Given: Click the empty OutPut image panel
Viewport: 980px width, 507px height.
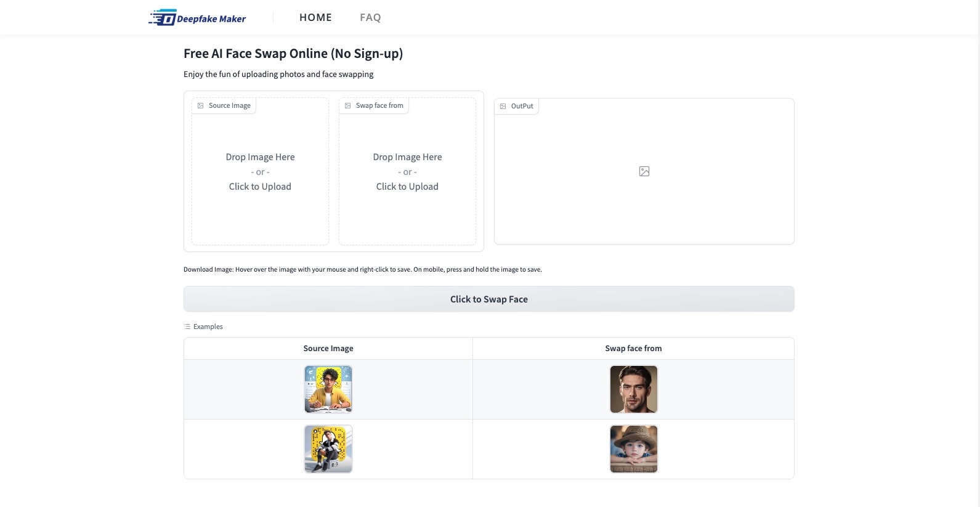Looking at the screenshot, I should [x=644, y=203].
